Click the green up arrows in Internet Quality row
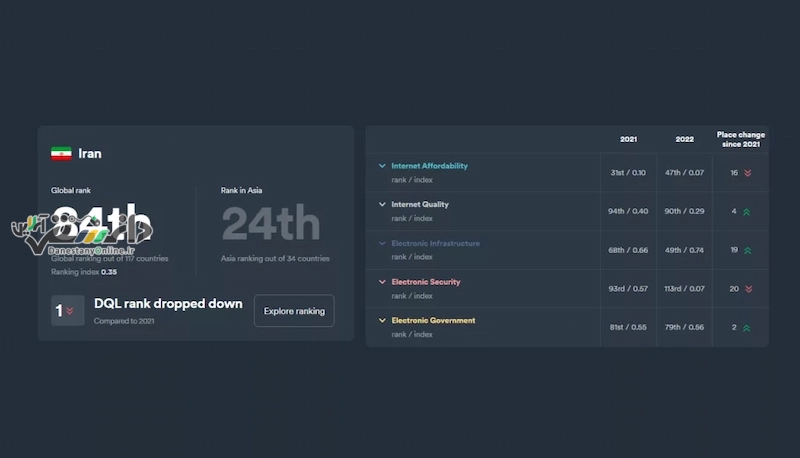 point(746,212)
